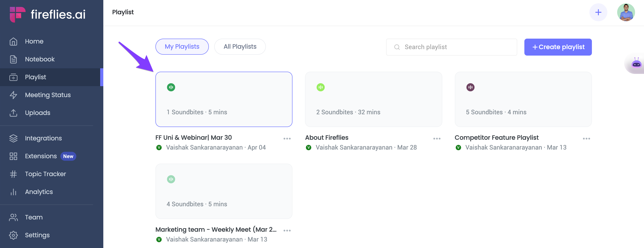Image resolution: width=644 pixels, height=248 pixels.
Task: Open the 4 Soundbites playlist card
Action: point(224,191)
